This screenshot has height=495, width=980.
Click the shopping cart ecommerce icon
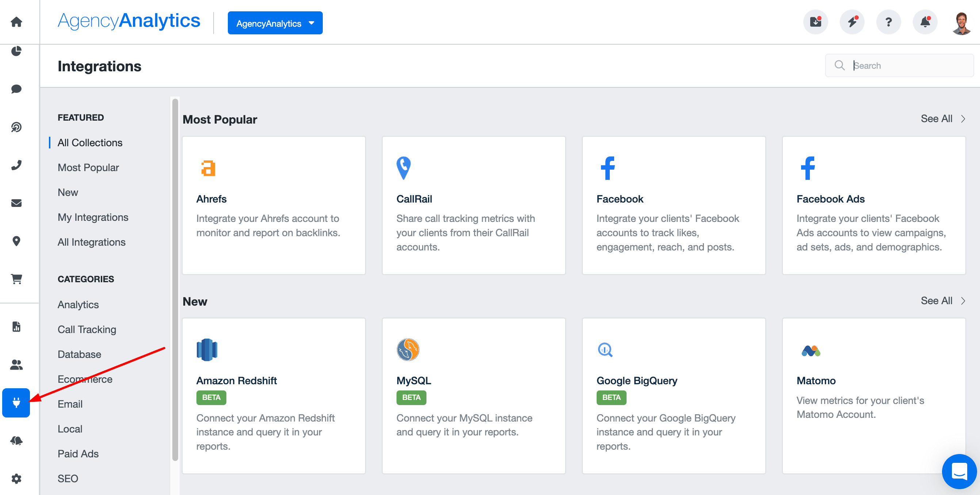point(16,279)
